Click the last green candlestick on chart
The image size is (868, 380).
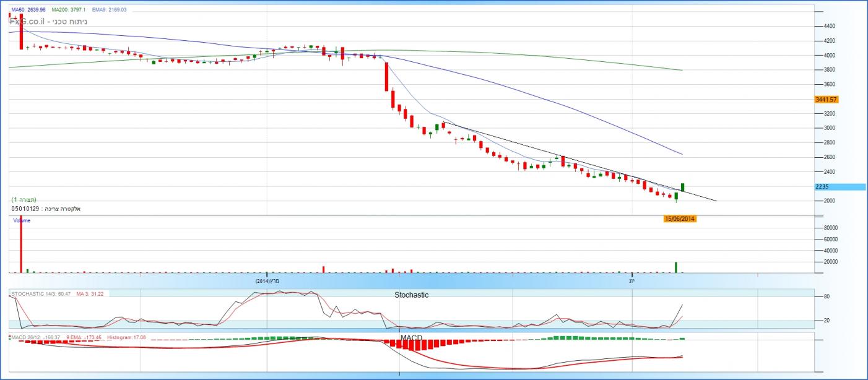682,187
